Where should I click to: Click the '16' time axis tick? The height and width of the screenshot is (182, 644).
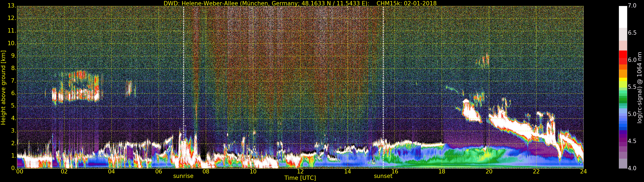click(x=395, y=171)
